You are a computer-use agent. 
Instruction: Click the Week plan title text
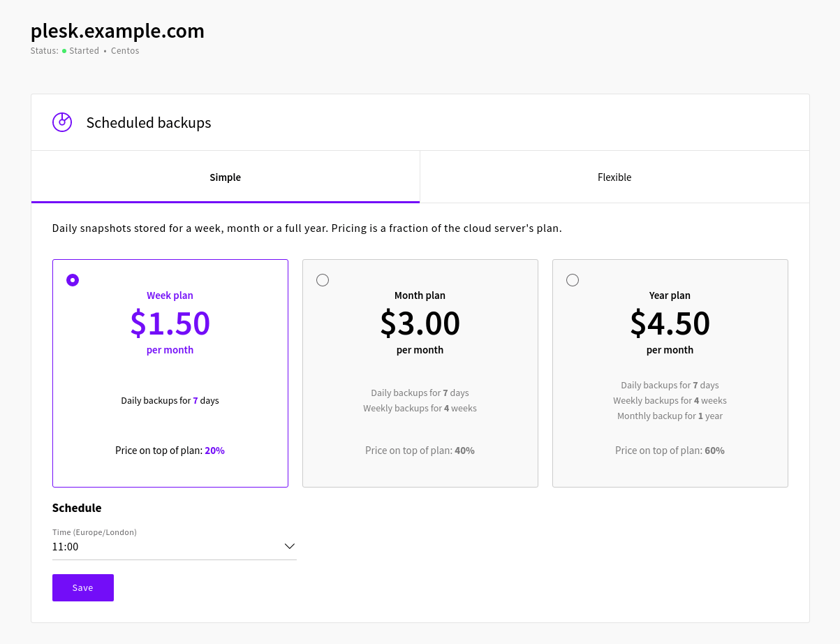tap(170, 295)
